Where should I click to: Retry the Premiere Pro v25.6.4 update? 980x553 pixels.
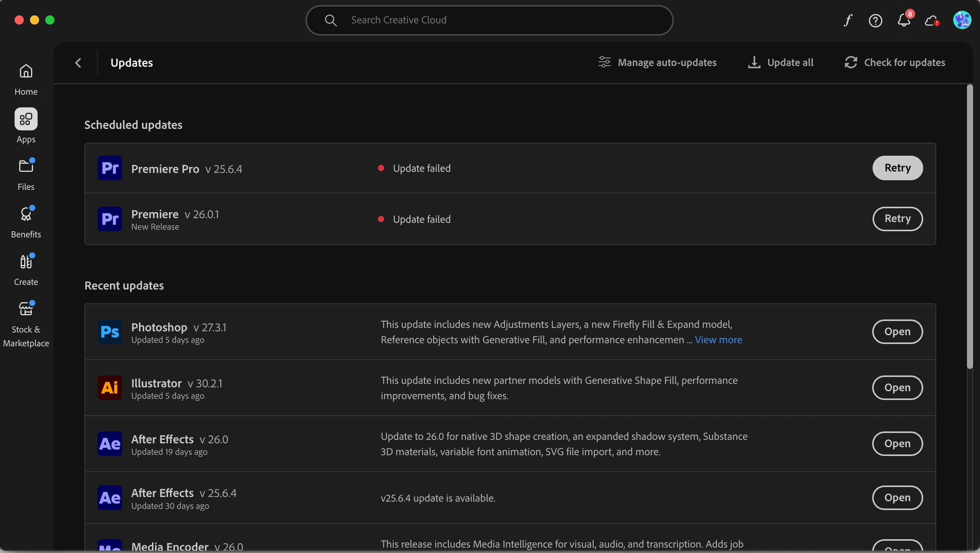point(897,168)
